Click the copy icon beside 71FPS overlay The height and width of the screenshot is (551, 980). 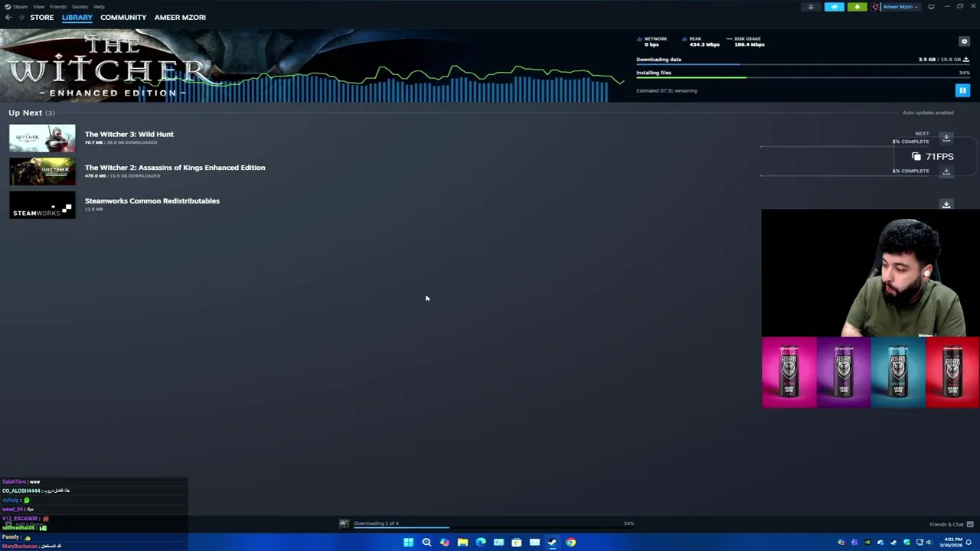click(916, 156)
